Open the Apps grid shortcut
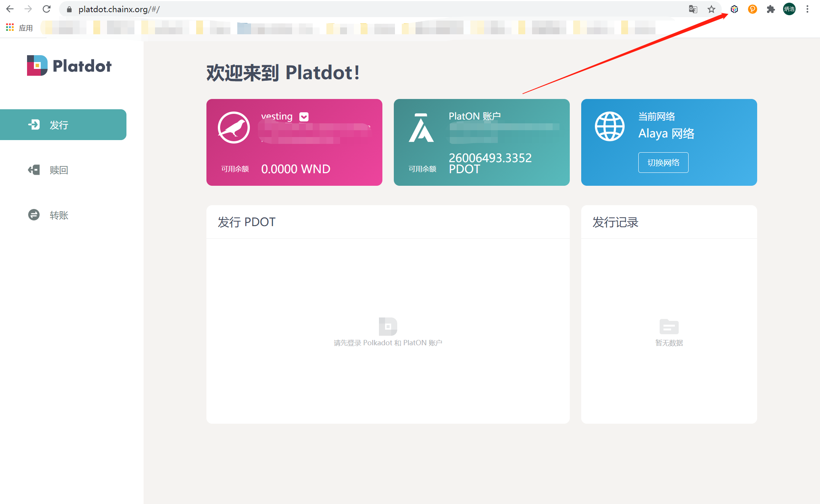The image size is (820, 504). [x=10, y=27]
